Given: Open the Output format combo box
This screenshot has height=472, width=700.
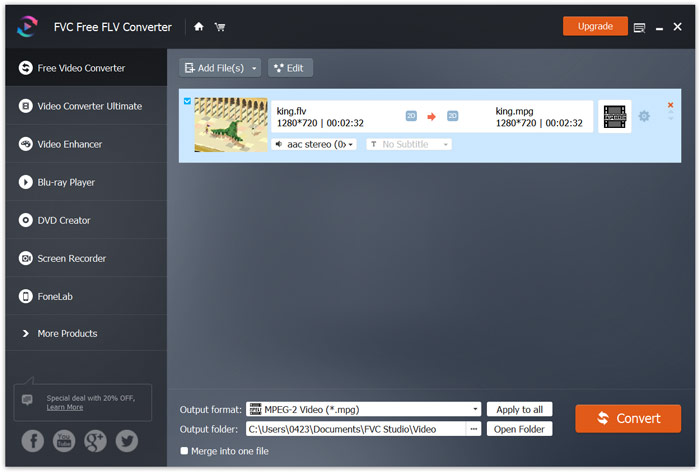Looking at the screenshot, I should pos(363,409).
